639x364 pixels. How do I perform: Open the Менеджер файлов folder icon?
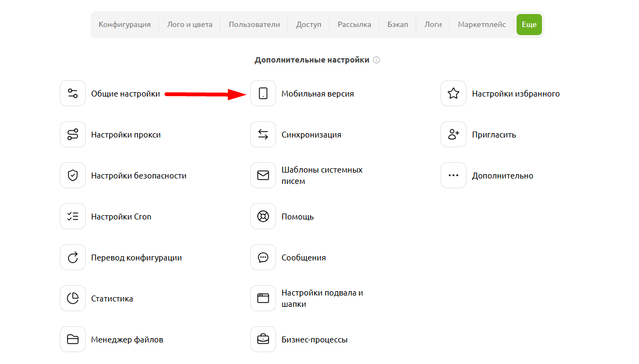(73, 339)
